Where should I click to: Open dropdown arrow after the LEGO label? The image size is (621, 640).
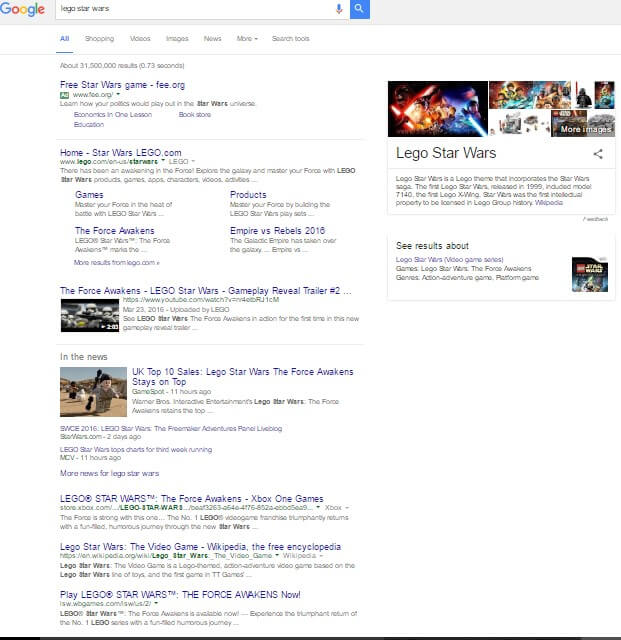[x=193, y=161]
